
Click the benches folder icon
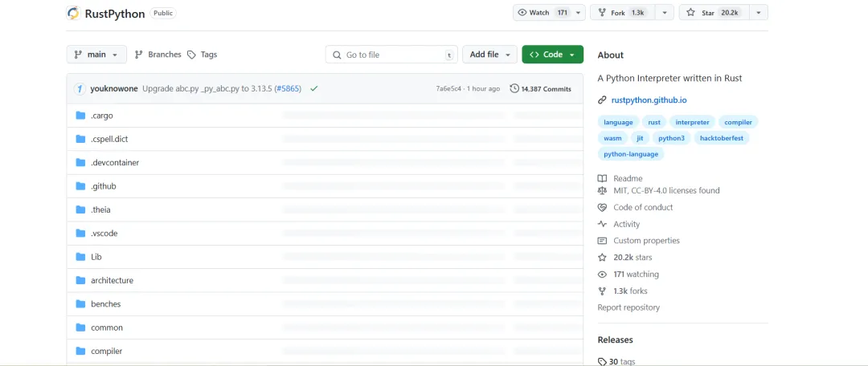[x=80, y=304]
